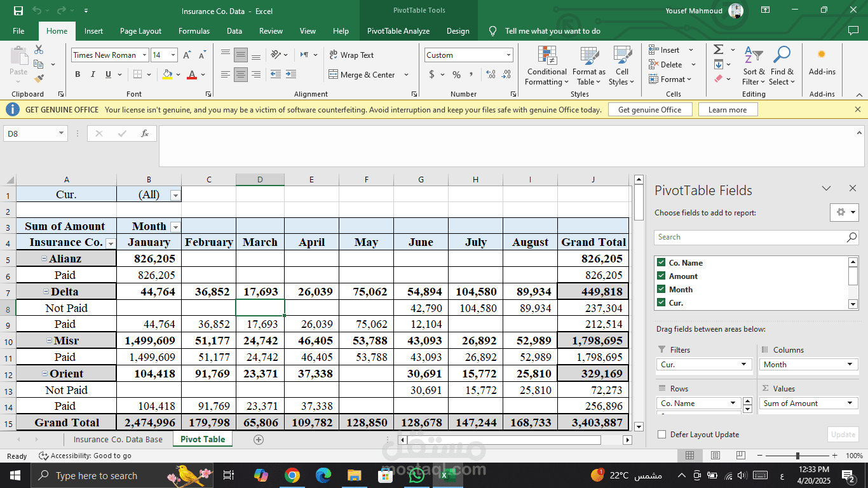The height and width of the screenshot is (488, 868).
Task: Click Get genuine Office button
Action: [649, 109]
